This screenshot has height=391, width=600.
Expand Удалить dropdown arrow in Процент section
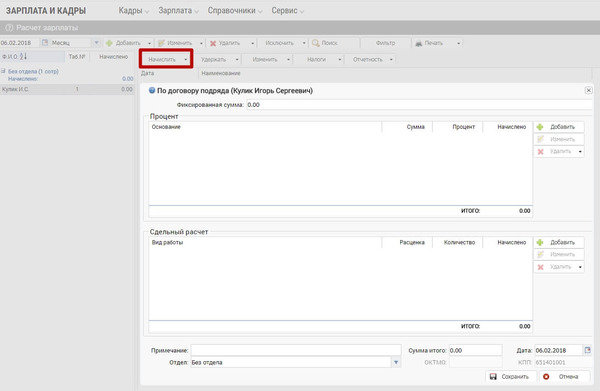pos(580,152)
